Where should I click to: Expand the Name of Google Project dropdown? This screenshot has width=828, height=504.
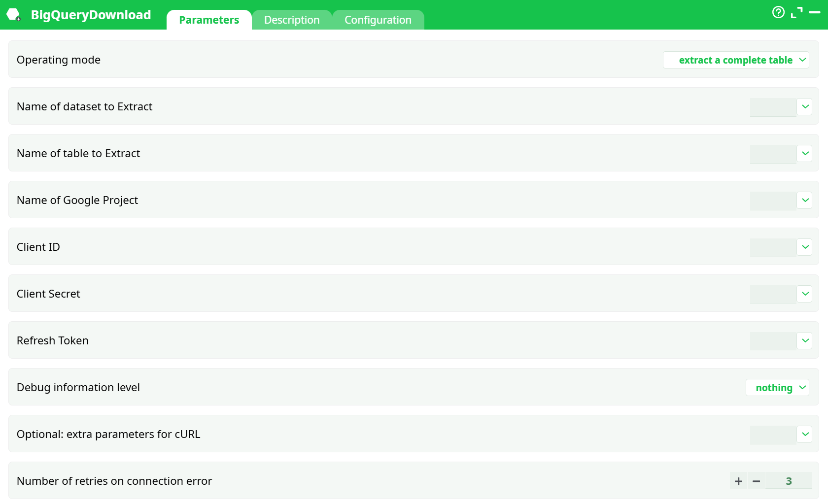(x=805, y=200)
